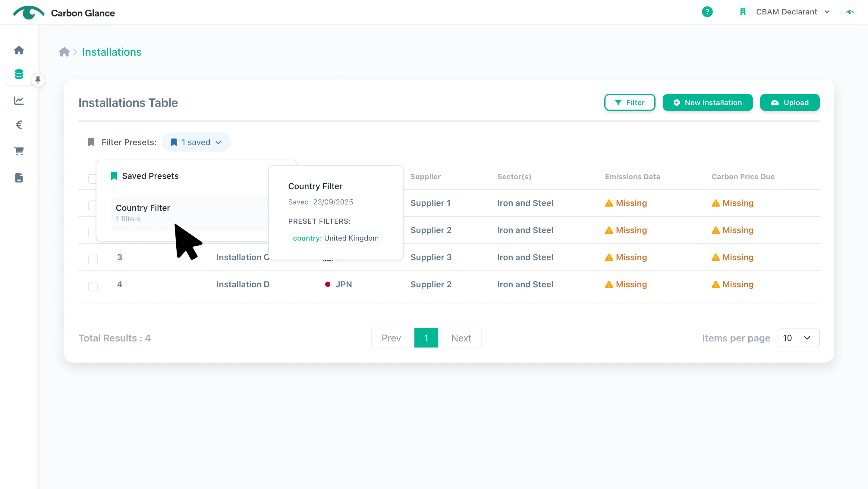Click the building icon next to CBAM Declarant
The image size is (868, 489).
743,12
